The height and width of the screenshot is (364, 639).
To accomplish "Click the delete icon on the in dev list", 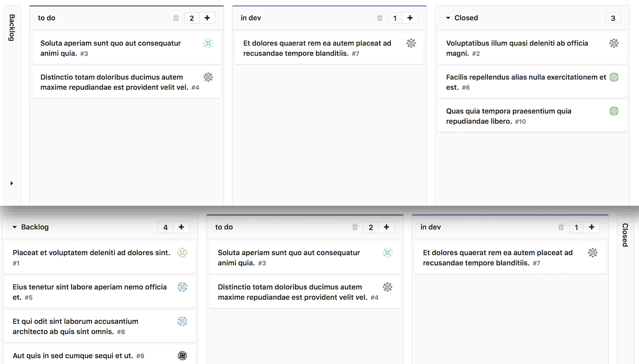I will tap(380, 18).
